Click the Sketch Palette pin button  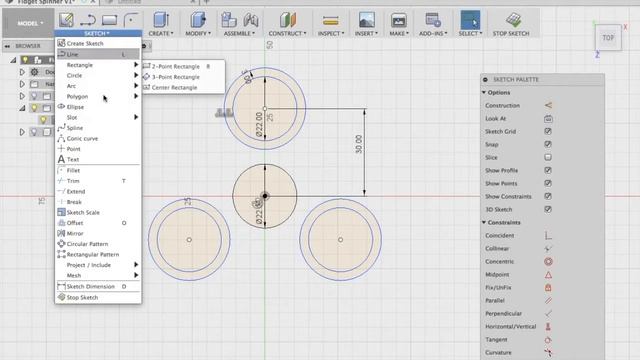coord(485,80)
